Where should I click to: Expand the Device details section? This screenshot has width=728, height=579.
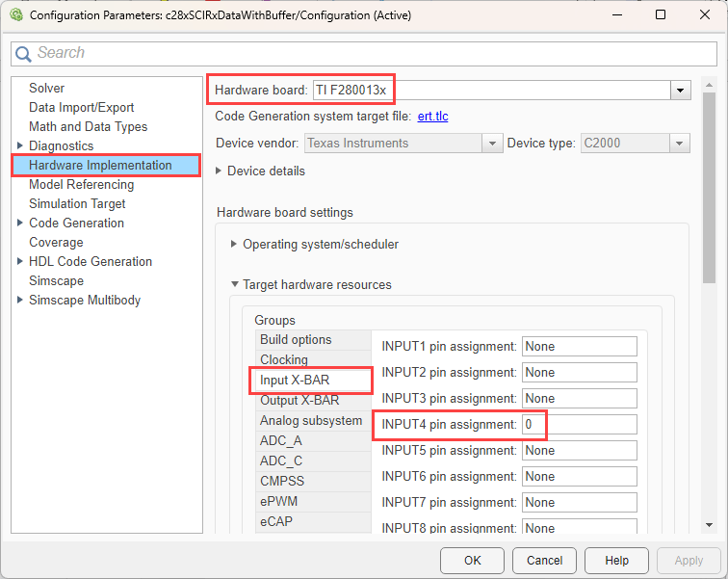220,171
